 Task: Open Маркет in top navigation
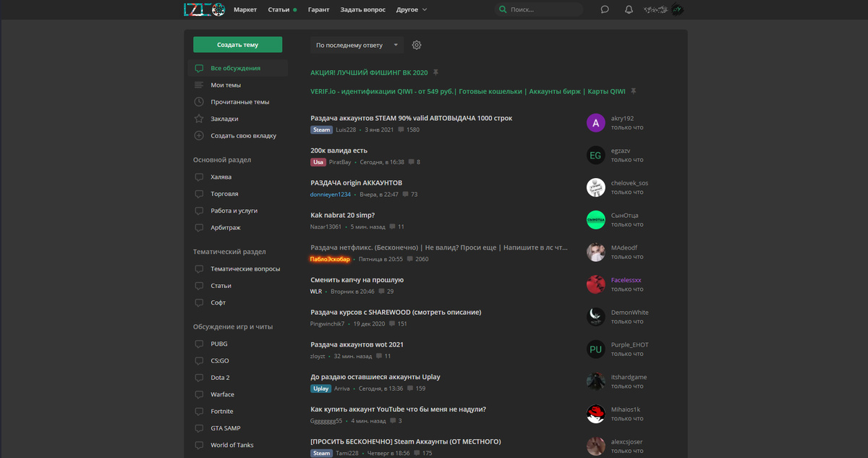(x=245, y=9)
